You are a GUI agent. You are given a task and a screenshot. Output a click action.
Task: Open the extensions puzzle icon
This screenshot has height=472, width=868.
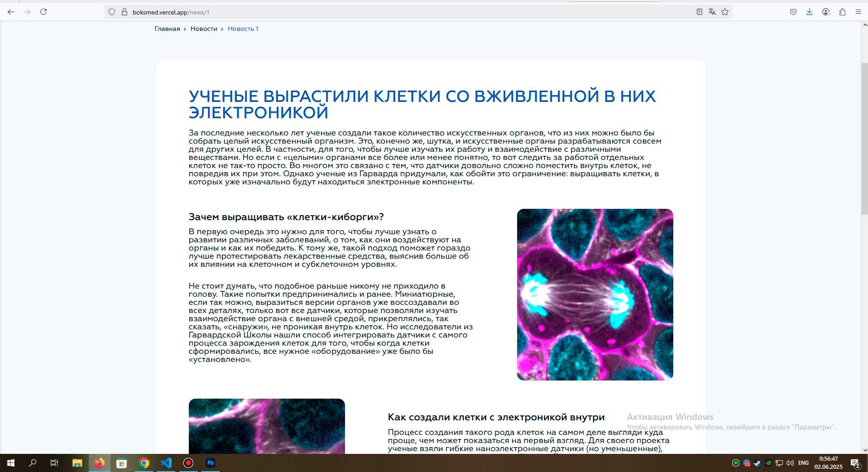click(842, 12)
